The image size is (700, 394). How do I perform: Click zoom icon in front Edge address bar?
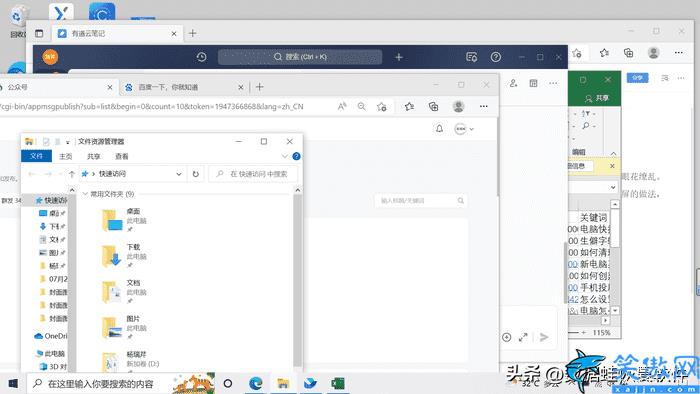click(x=362, y=106)
